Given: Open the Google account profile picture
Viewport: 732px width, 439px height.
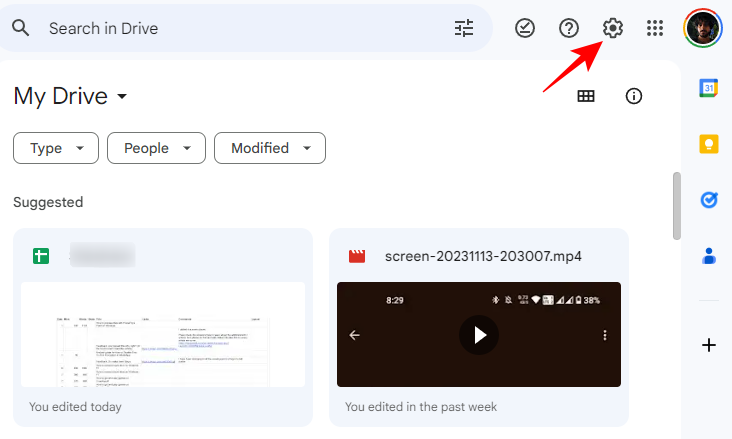Looking at the screenshot, I should tap(704, 28).
